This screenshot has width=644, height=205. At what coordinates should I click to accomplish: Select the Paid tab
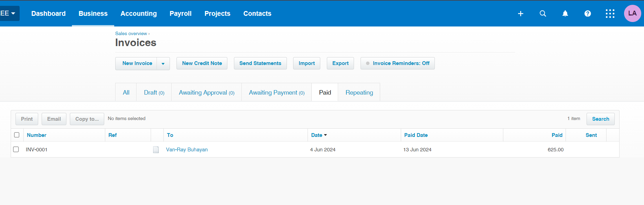[x=325, y=92]
